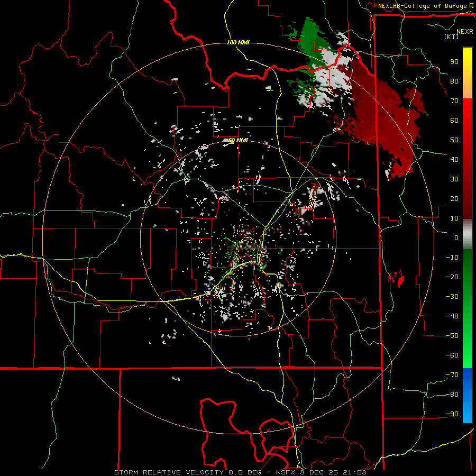Image resolution: width=476 pixels, height=476 pixels.
Task: Click the 0 velocity scale label
Action: click(456, 238)
